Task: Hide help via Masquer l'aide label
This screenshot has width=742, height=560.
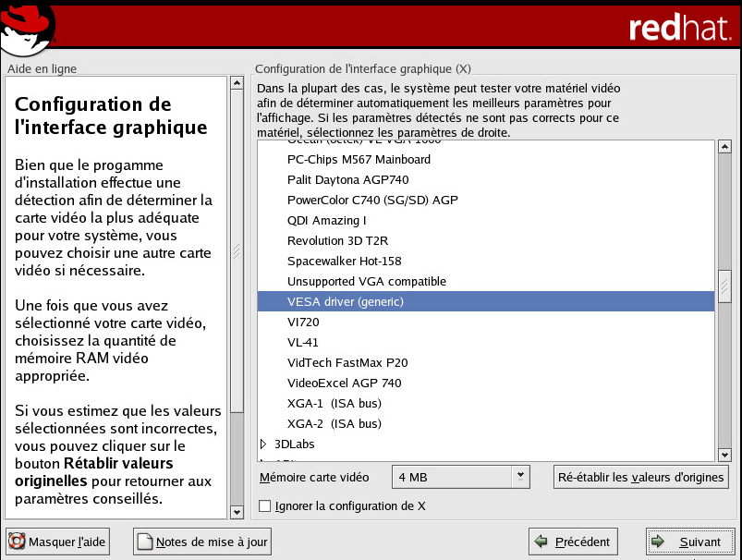Action: point(67,542)
